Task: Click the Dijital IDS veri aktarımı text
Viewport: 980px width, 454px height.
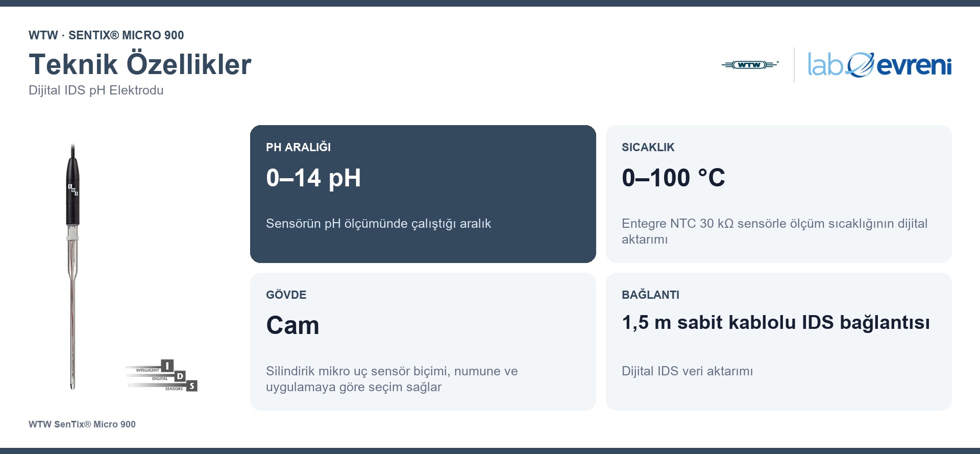Action: (x=687, y=371)
